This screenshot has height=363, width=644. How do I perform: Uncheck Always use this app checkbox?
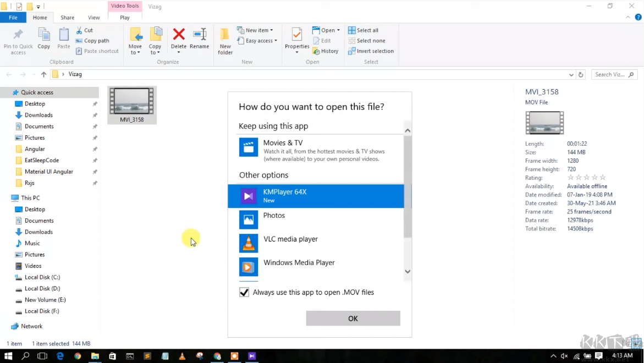tap(244, 293)
